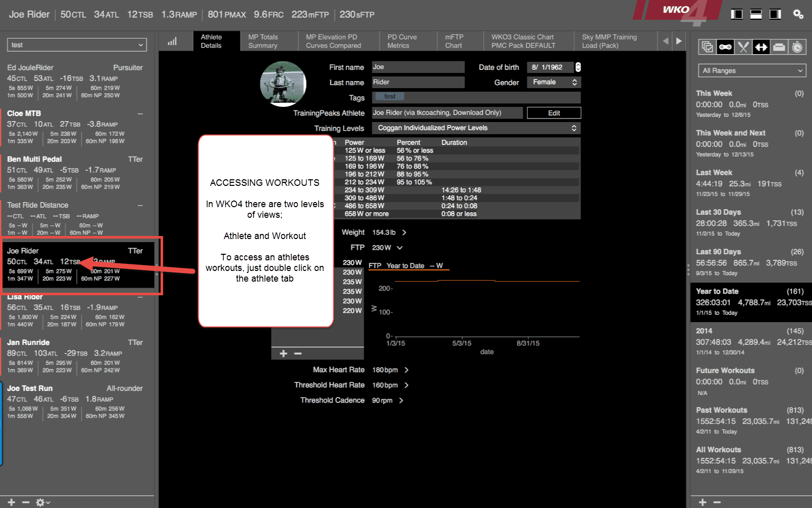Remove item in right panel footer
The image size is (812, 508).
click(x=717, y=502)
